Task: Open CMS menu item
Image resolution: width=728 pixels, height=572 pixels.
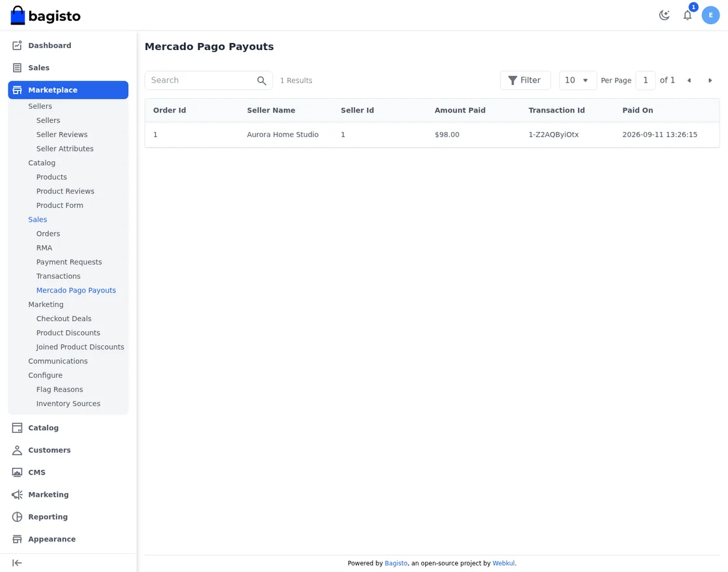Action: pyautogui.click(x=68, y=473)
